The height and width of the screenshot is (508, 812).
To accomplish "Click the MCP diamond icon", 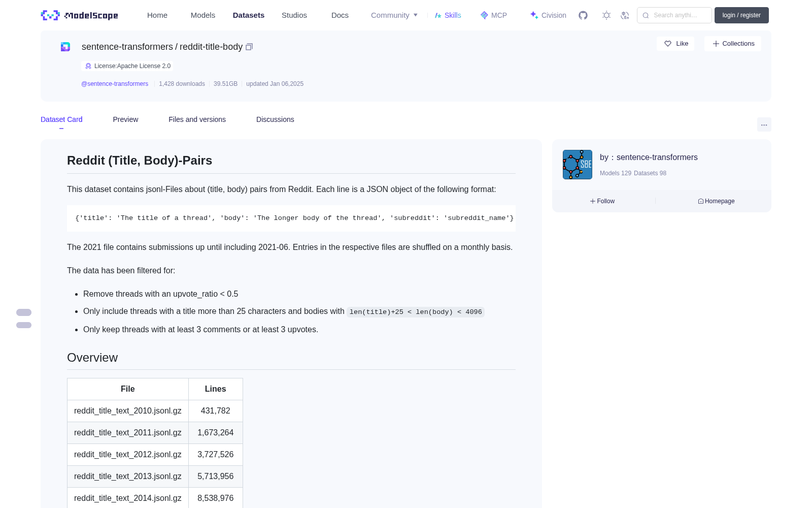I will [484, 15].
